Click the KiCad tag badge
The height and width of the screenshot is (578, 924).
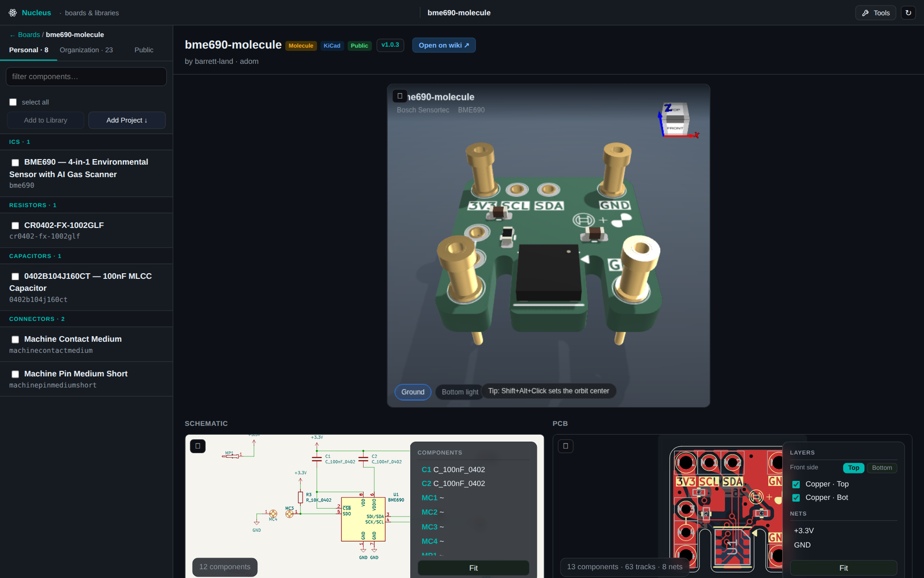(x=332, y=46)
